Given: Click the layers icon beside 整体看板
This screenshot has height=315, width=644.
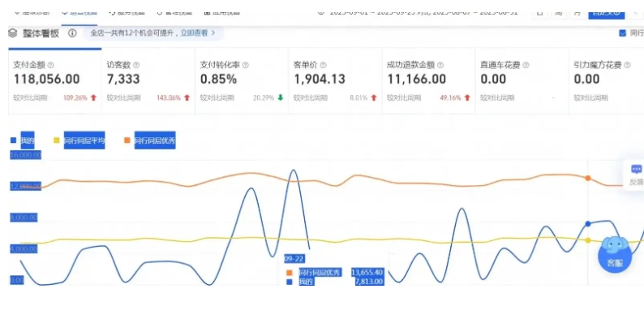Looking at the screenshot, I should 13,34.
